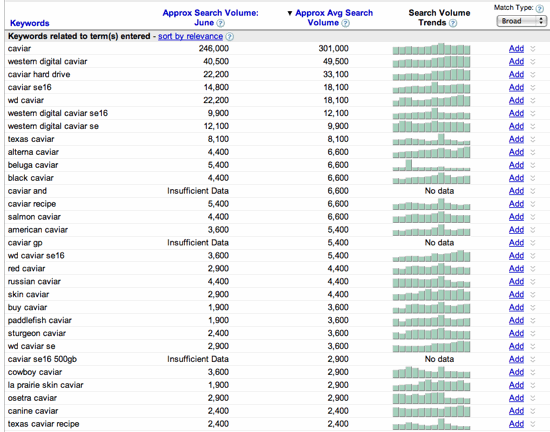Image resolution: width=550 pixels, height=432 pixels.
Task: Click sort by relevance link
Action: (190, 36)
